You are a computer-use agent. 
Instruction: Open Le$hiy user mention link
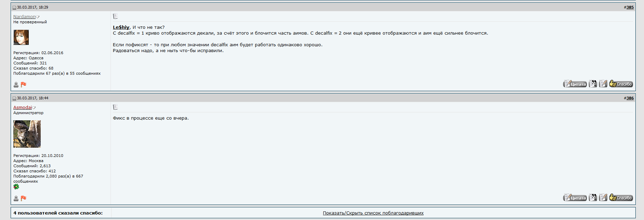(x=121, y=27)
